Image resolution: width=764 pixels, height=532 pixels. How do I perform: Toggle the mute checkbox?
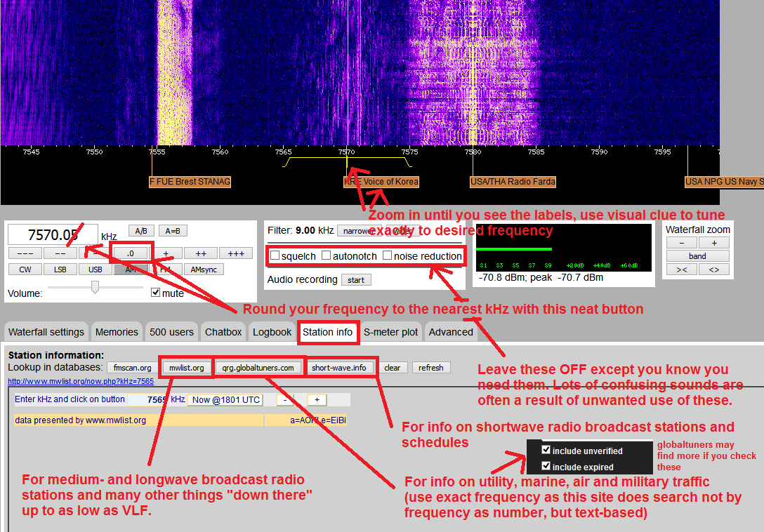[x=155, y=292]
